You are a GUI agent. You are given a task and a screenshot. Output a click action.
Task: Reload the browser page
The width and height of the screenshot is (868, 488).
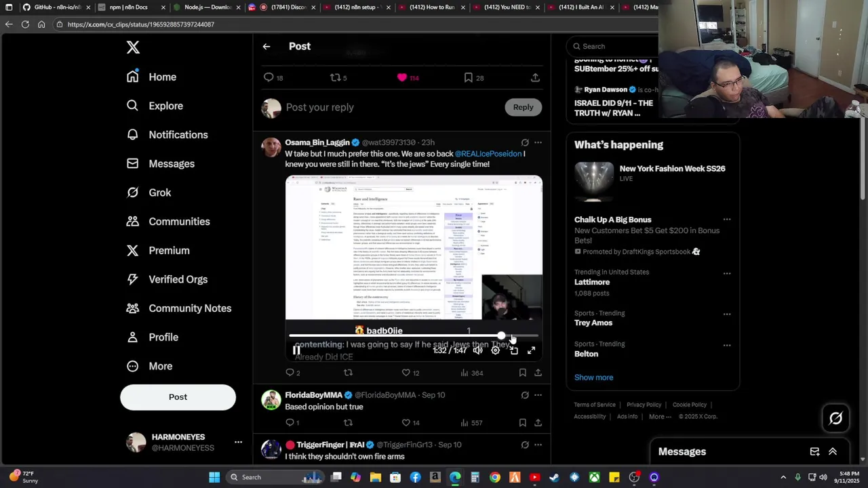pyautogui.click(x=25, y=24)
